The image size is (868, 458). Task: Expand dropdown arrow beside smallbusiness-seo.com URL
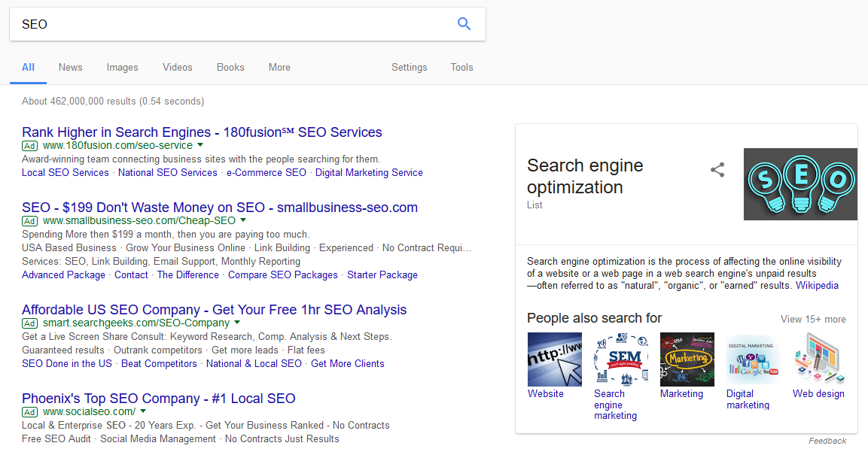pyautogui.click(x=243, y=220)
